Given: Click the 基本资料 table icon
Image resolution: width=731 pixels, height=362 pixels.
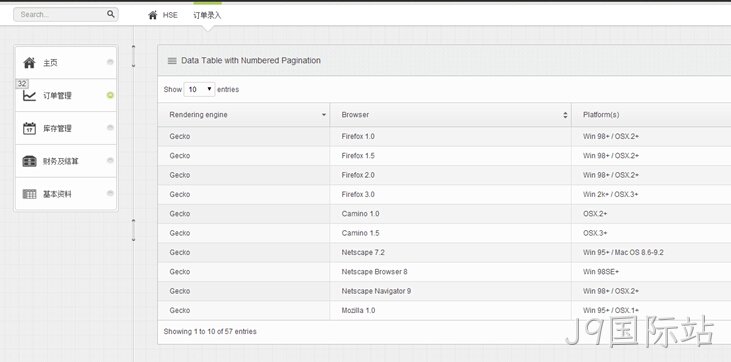Looking at the screenshot, I should 29,194.
